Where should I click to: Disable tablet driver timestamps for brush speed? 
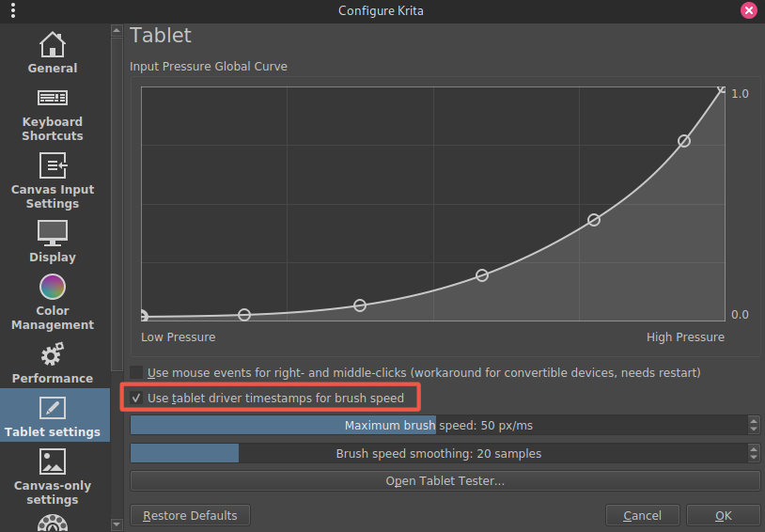coord(137,399)
